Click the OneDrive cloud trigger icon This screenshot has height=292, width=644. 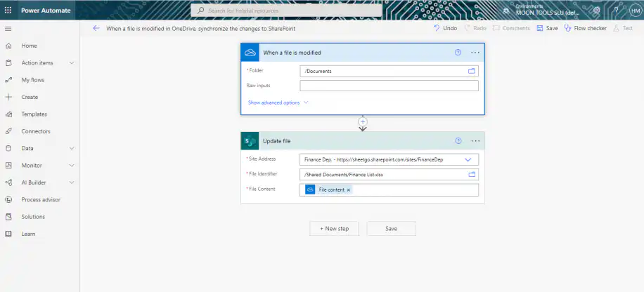pos(250,53)
